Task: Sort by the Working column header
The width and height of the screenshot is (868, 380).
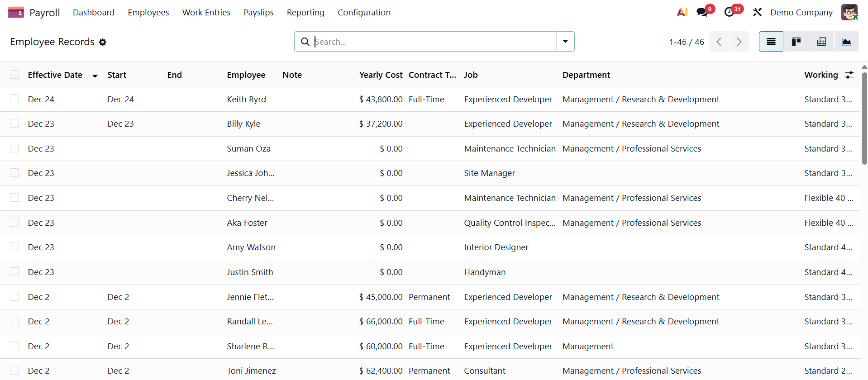Action: pos(821,75)
